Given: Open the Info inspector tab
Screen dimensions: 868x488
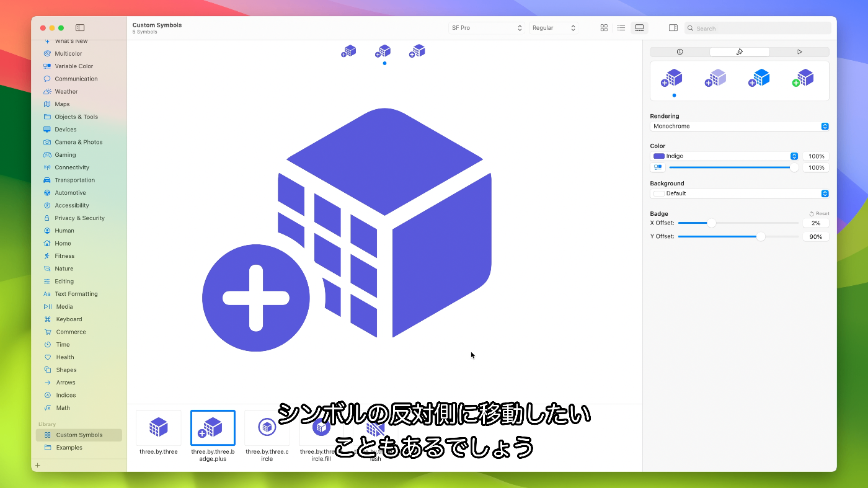Looking at the screenshot, I should pyautogui.click(x=680, y=52).
